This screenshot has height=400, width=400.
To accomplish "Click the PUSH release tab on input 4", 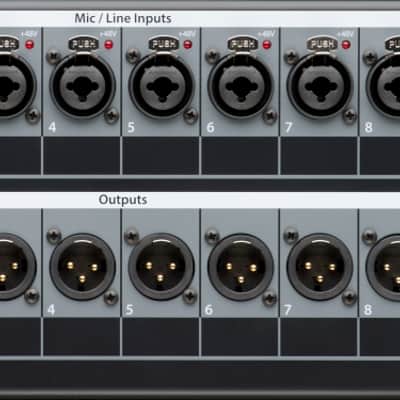I will coord(84,44).
